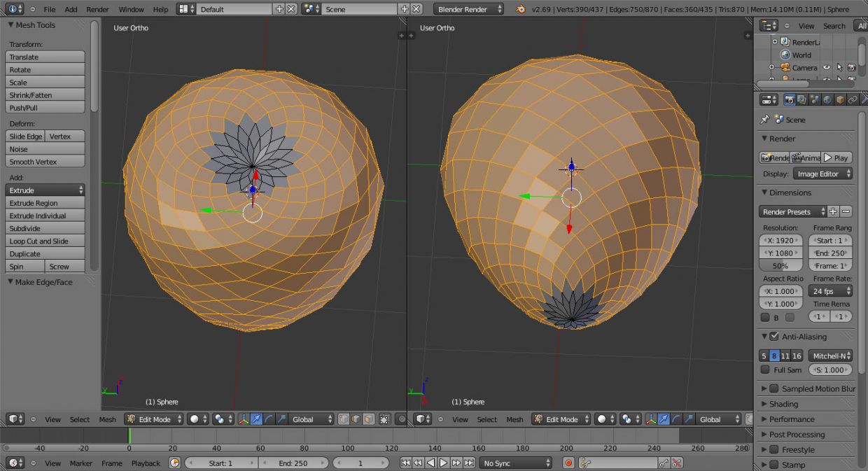Open Render Presets dropdown
Screen dimensions: 868x471
point(792,211)
